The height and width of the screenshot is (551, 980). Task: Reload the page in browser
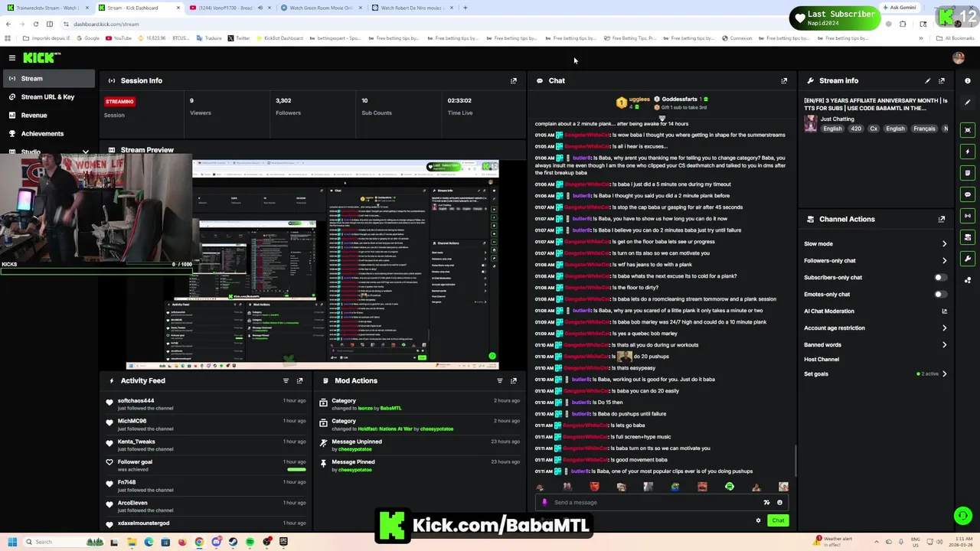[35, 24]
